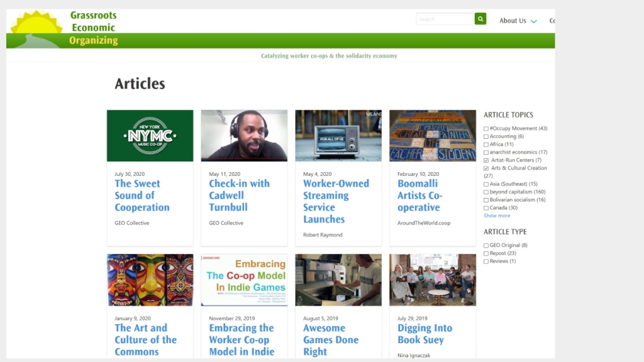Uncheck Arts & Cultural Creation filter
Viewport: 644px width, 362px height.
click(486, 168)
